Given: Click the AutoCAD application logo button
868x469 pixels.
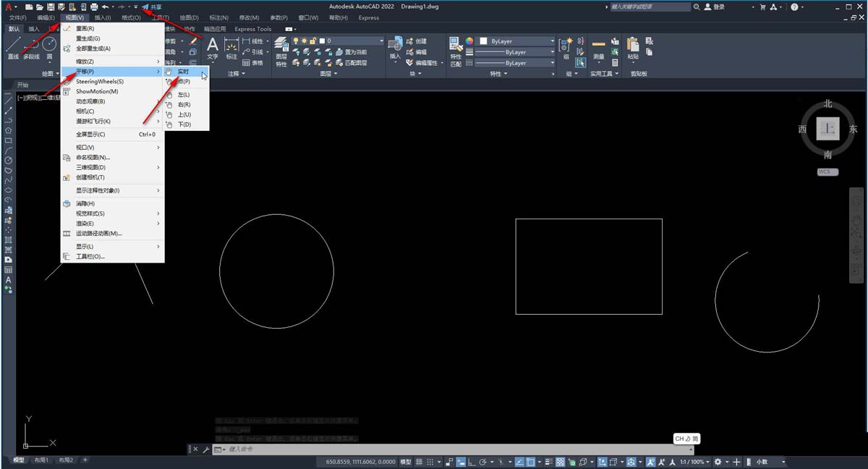Looking at the screenshot, I should point(8,7).
